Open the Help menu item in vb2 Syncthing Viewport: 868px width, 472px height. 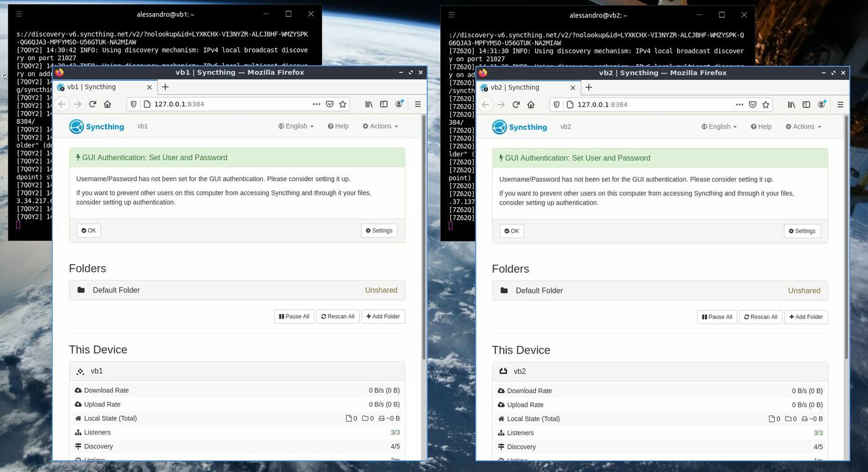[761, 127]
